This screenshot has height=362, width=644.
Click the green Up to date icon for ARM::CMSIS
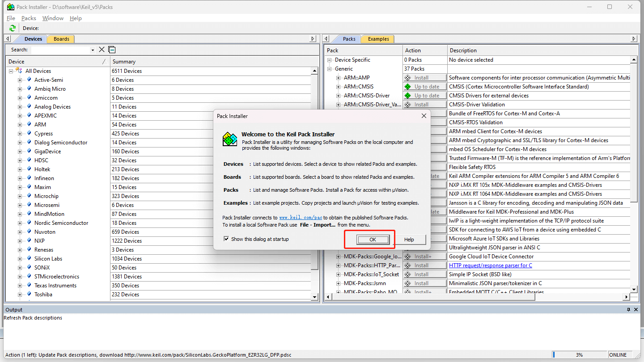click(407, 87)
